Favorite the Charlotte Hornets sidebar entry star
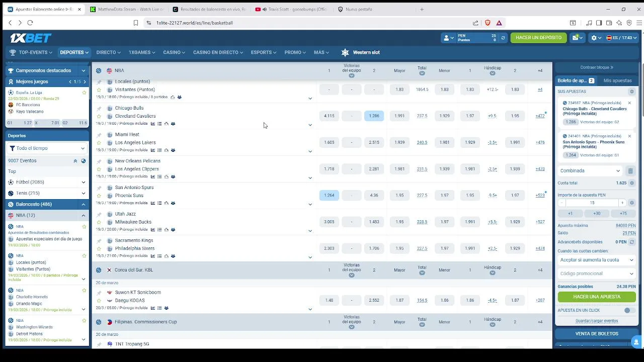Viewport: 644px width, 362px height. [x=84, y=291]
